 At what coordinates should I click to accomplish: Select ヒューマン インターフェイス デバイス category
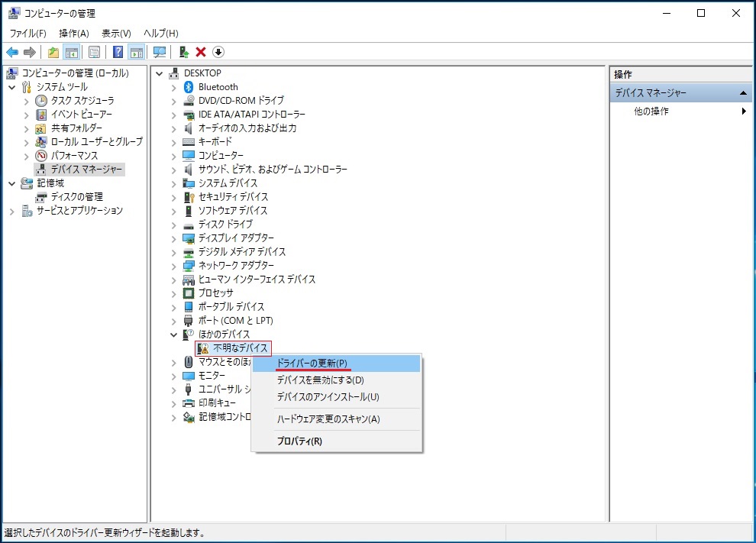(257, 280)
